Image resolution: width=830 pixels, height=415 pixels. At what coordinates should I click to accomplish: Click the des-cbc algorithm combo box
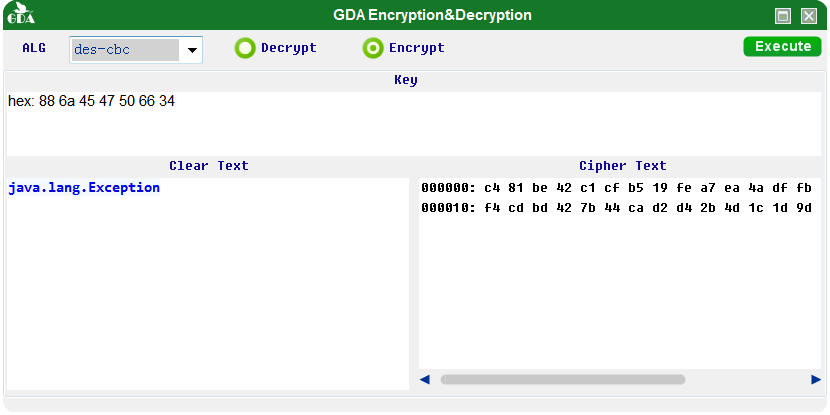pos(136,50)
